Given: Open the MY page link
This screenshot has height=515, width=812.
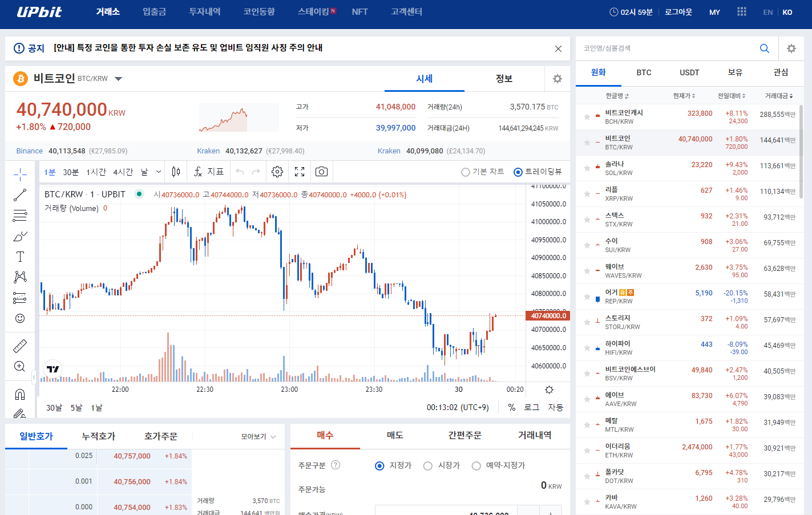Looking at the screenshot, I should (x=714, y=12).
